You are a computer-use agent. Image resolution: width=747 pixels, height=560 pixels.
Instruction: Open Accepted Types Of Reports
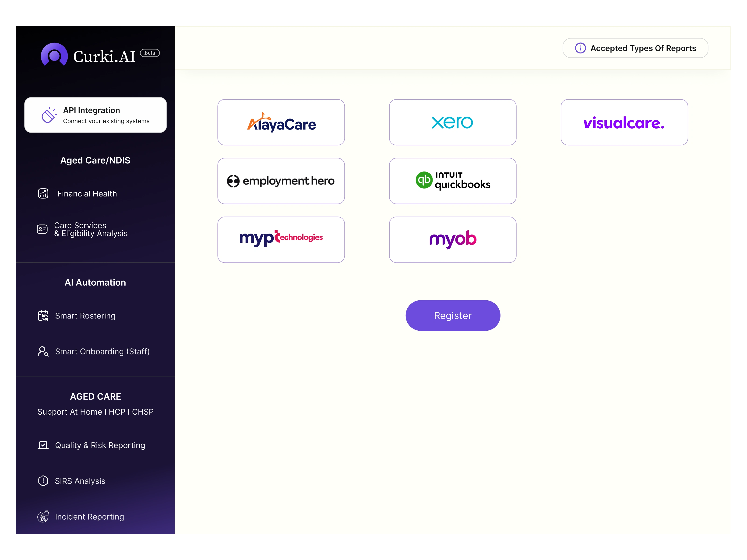pos(635,48)
